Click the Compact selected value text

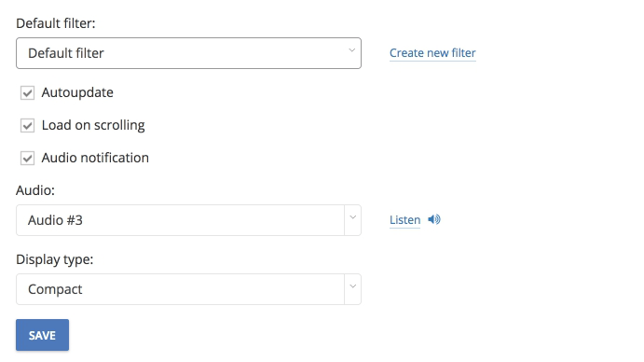[55, 289]
